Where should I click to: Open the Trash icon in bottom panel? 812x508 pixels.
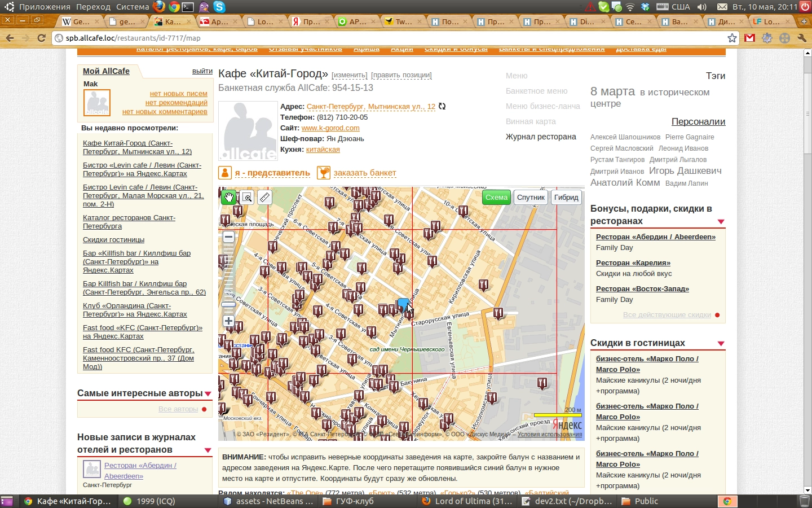(804, 501)
